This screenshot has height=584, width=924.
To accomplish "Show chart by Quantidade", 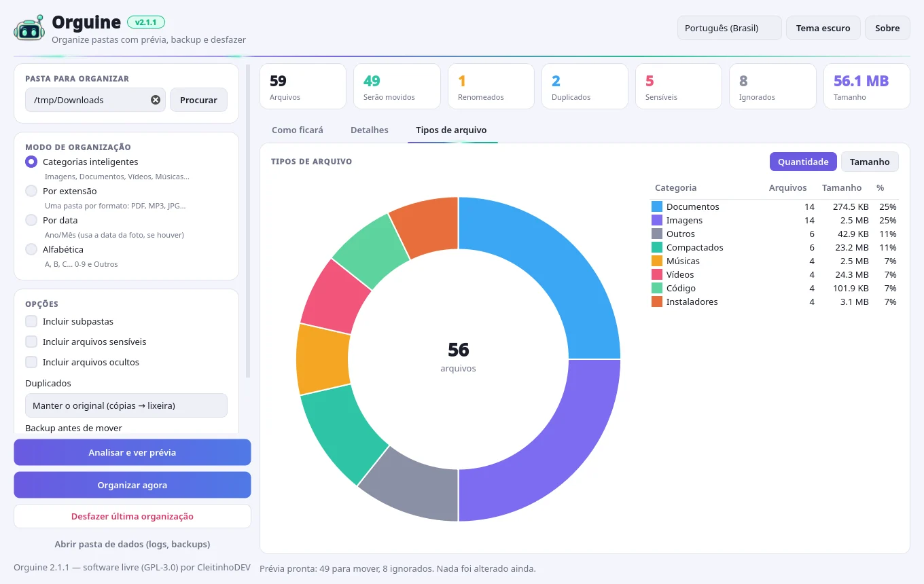I will 803,162.
